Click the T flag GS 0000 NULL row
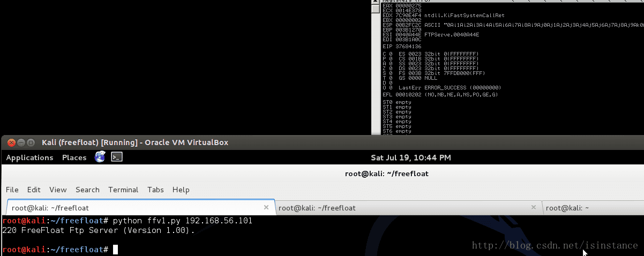 point(411,78)
